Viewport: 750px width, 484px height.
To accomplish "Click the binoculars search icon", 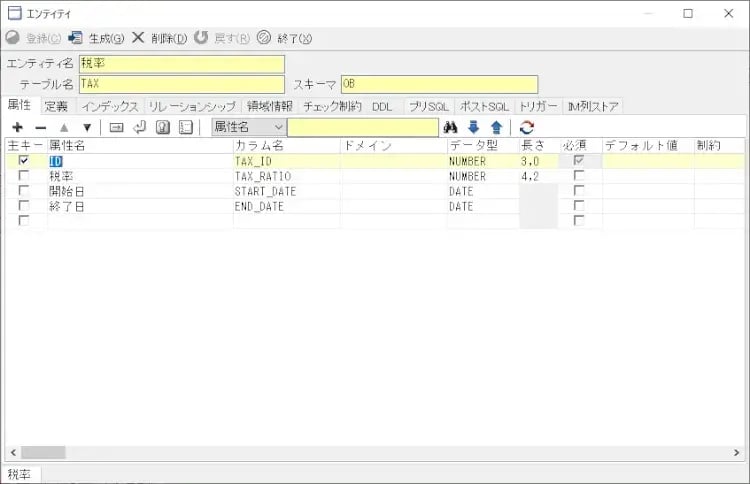I will pos(451,127).
